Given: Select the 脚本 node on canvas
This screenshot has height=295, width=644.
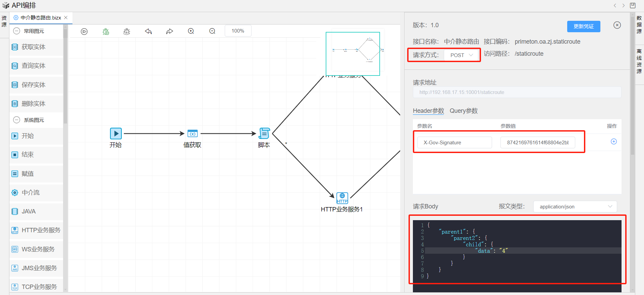Looking at the screenshot, I should 264,134.
